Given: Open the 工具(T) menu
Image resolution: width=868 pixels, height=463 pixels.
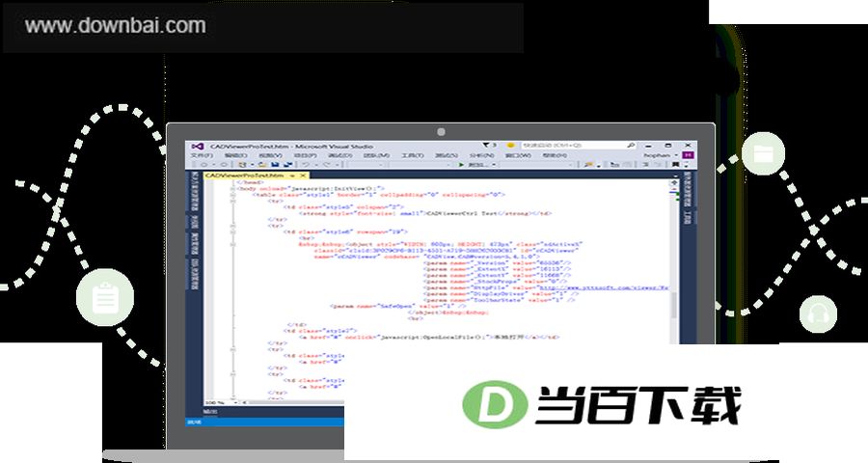Looking at the screenshot, I should (413, 155).
